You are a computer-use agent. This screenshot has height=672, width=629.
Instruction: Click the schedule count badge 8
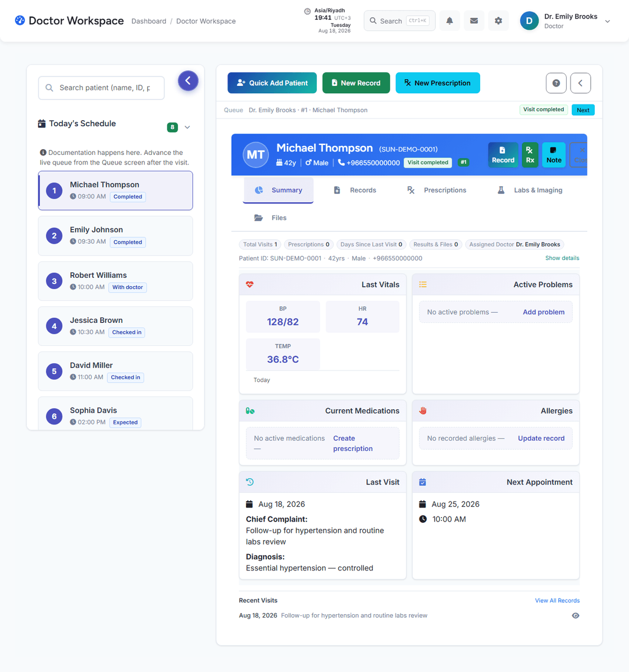(172, 127)
